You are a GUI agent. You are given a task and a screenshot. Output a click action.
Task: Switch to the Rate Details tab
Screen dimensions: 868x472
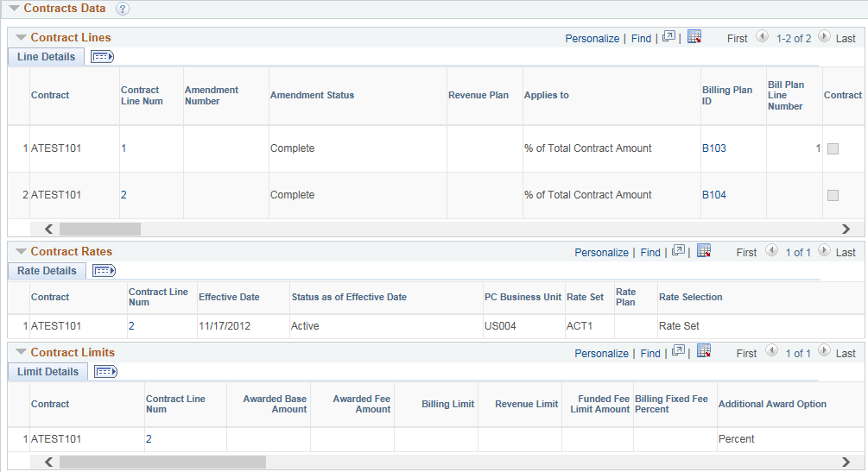(47, 271)
